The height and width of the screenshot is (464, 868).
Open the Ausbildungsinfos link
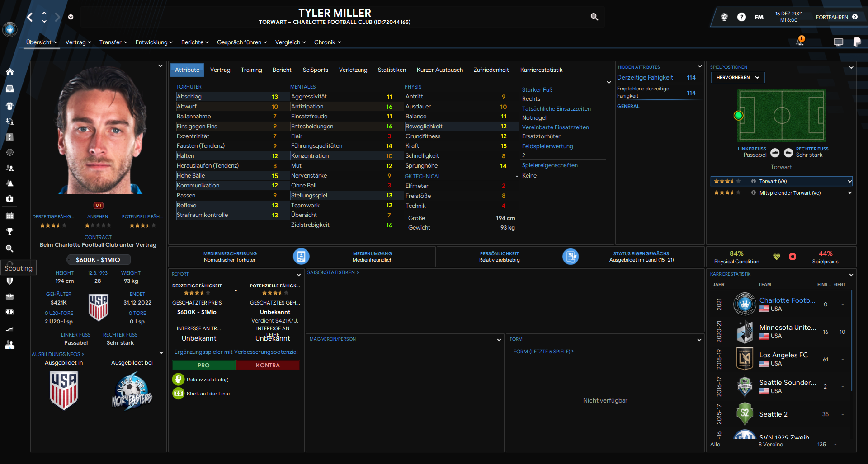[58, 354]
